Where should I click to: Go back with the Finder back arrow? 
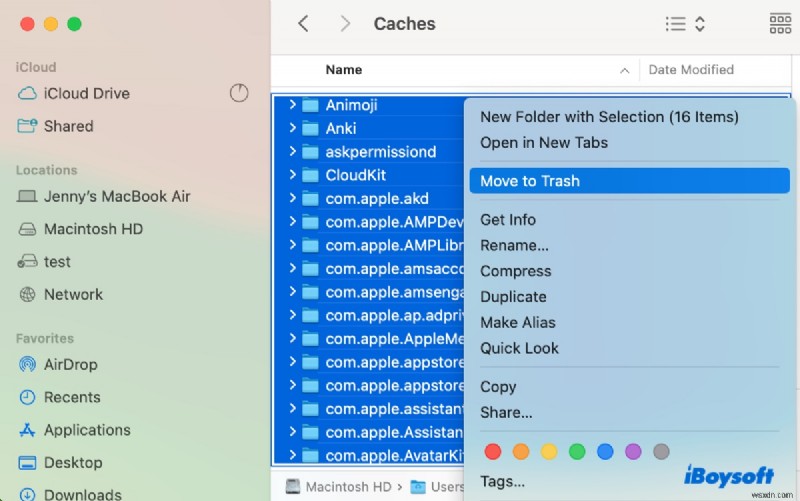(x=303, y=23)
